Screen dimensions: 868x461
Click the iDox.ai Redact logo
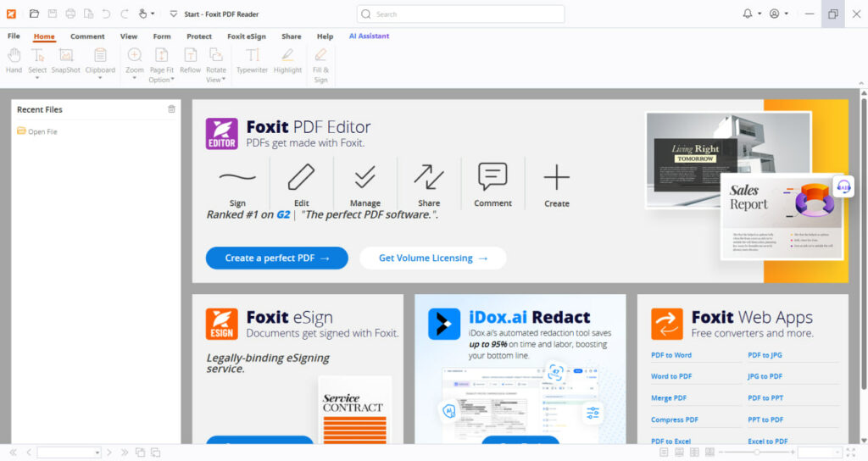click(x=444, y=324)
